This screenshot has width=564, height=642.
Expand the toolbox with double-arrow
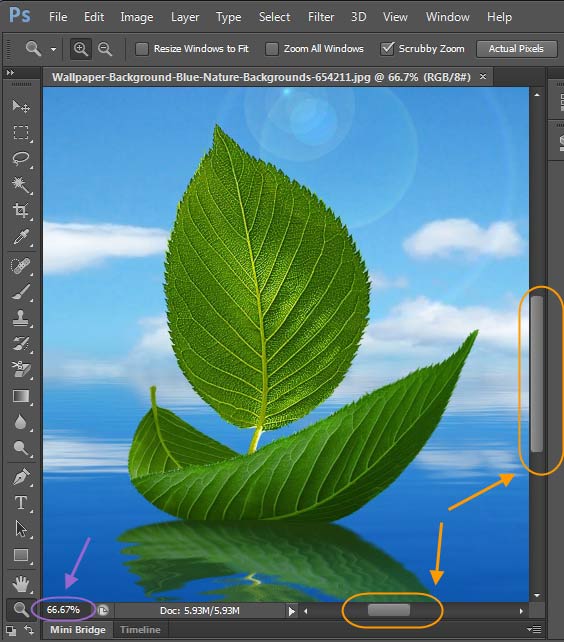[10, 72]
